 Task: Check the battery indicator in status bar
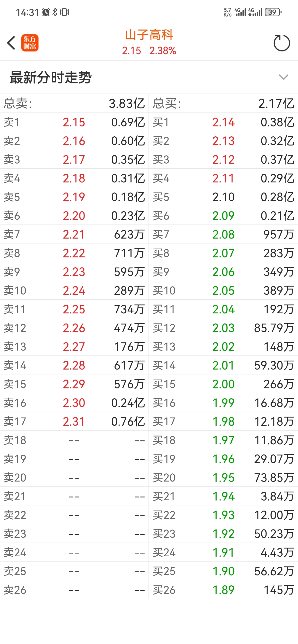(x=273, y=12)
